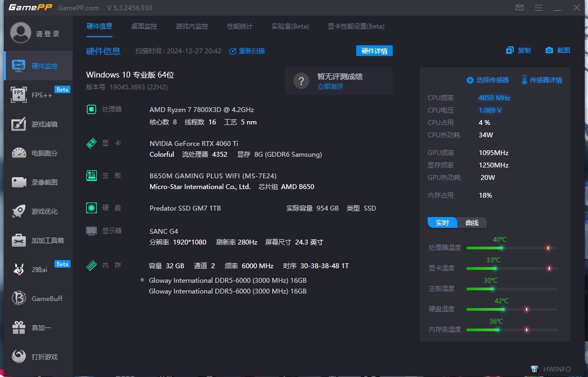
Task: Open the 录像截图 camera icon
Action: coord(19,182)
